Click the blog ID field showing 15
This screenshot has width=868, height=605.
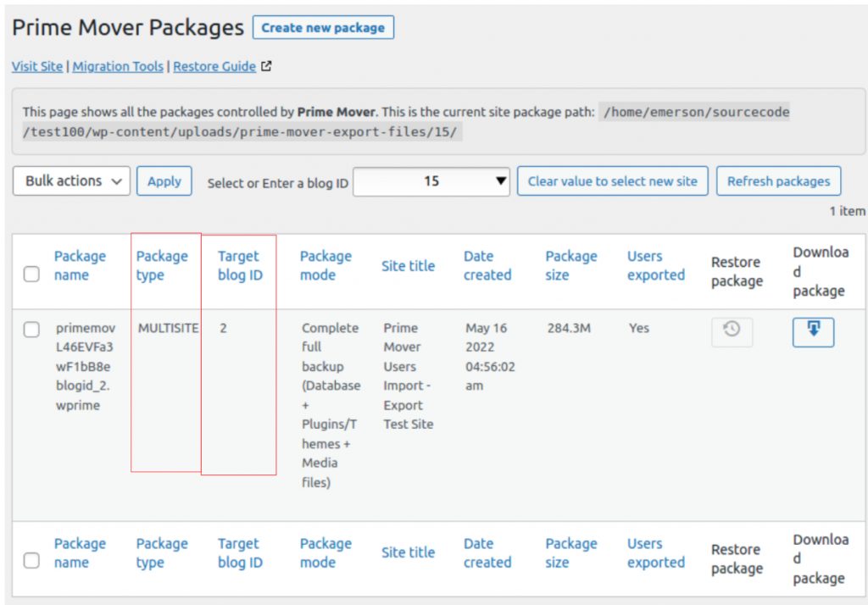point(431,181)
